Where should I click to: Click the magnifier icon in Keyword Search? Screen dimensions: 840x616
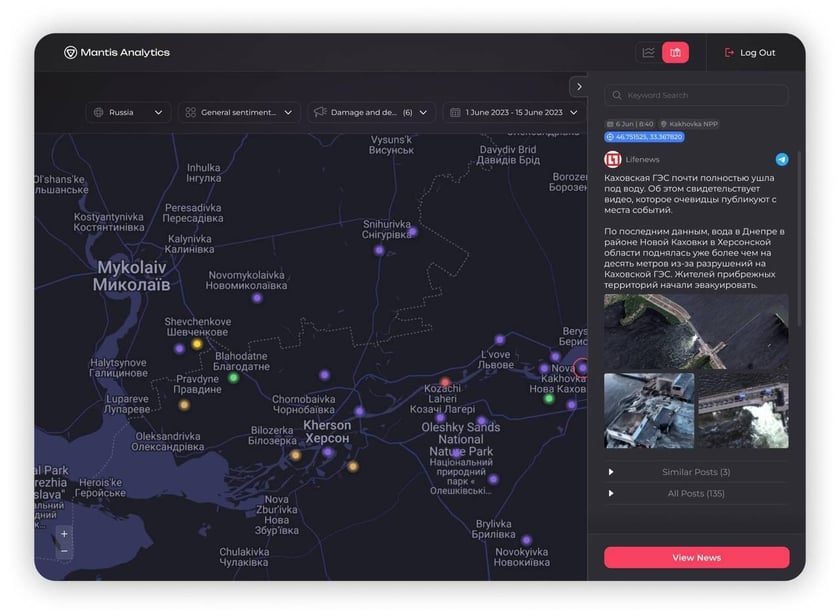(618, 95)
